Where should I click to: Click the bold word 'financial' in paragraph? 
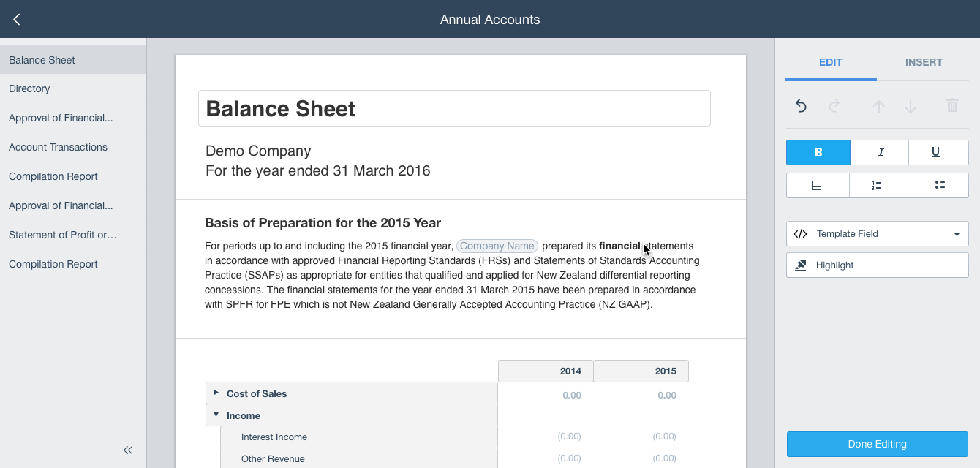[x=619, y=246]
